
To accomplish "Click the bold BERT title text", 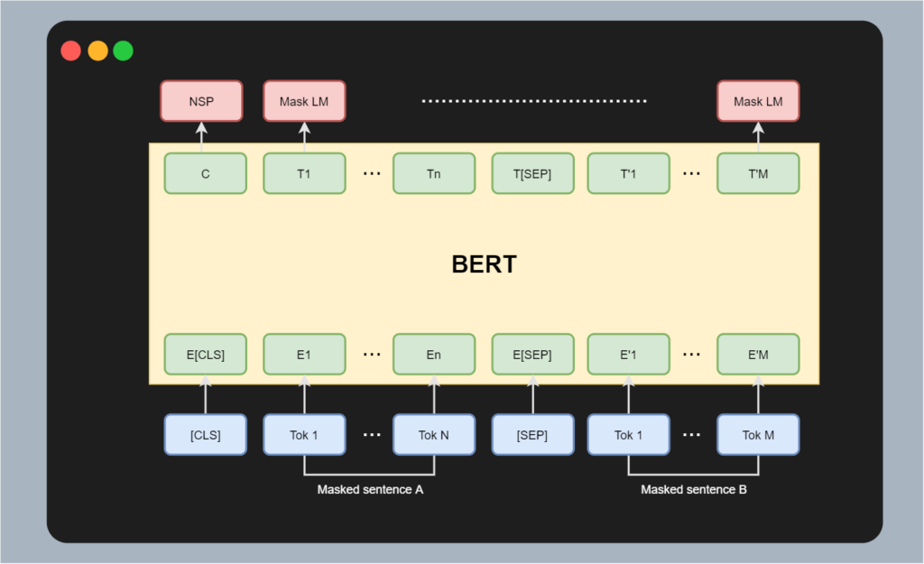I will [x=484, y=264].
